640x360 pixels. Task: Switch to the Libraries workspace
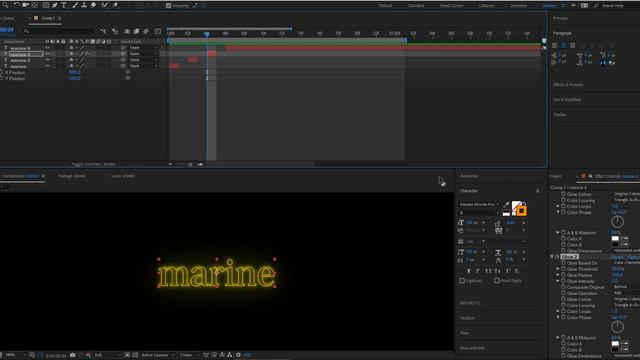[x=487, y=6]
